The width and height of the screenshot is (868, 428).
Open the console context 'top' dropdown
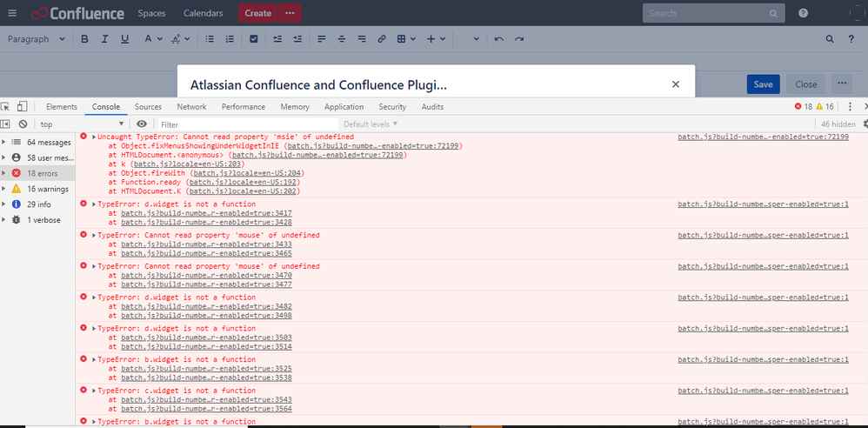click(x=82, y=124)
